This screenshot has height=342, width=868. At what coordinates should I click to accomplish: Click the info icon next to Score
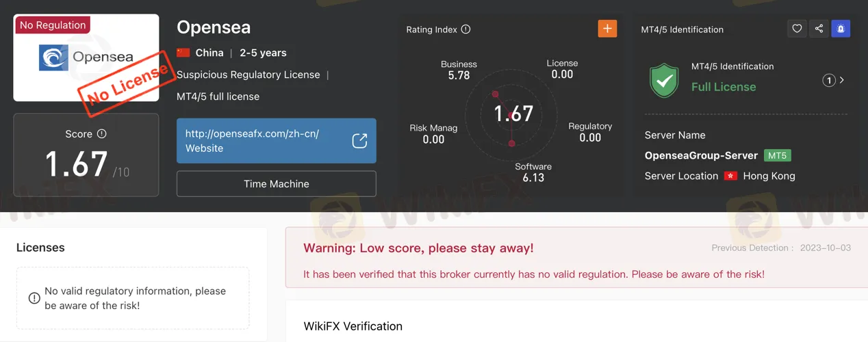point(102,134)
